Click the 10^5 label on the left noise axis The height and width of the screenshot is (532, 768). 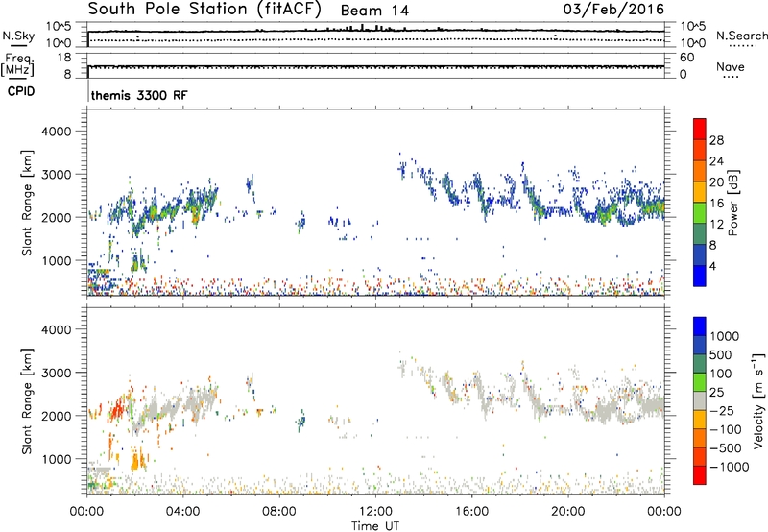point(59,26)
